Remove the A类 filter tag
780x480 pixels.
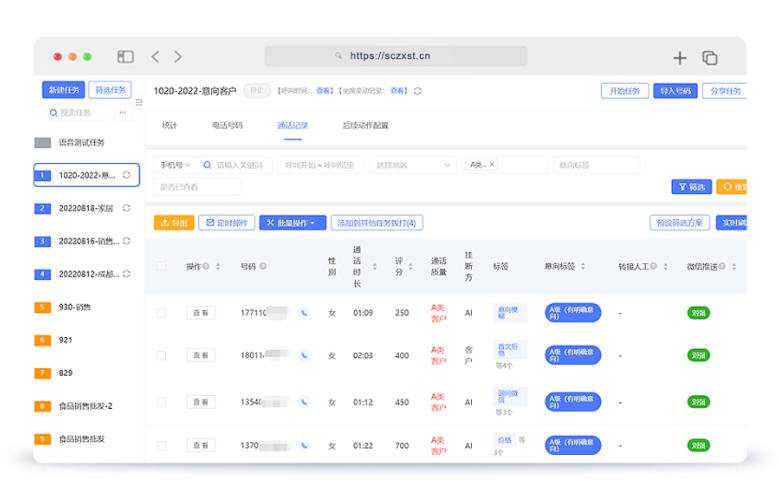[x=492, y=164]
